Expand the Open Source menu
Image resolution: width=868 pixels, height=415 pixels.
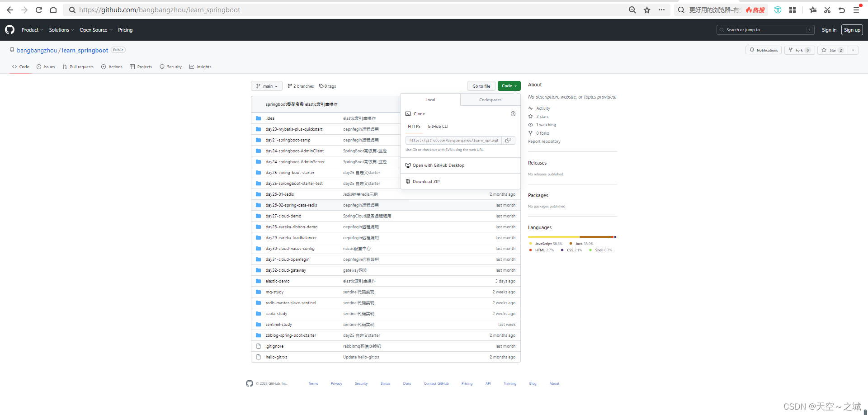(x=96, y=30)
